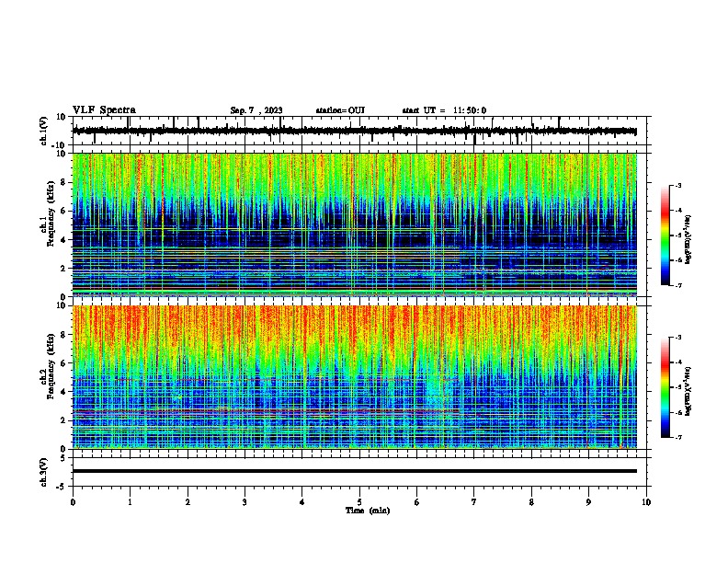The image size is (728, 563).
Task: Click the ch.1 spectrogram color scale bar
Action: coord(665,236)
